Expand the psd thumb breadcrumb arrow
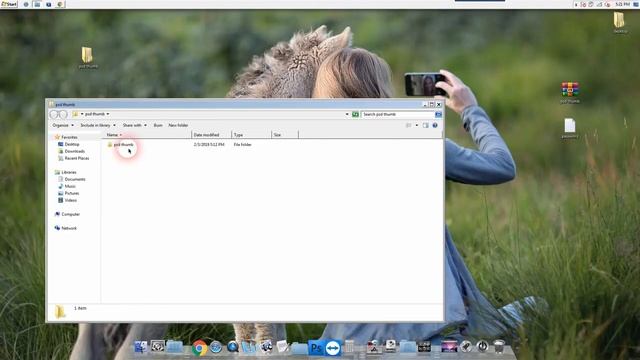Viewport: 640px width, 360px height. [x=108, y=114]
